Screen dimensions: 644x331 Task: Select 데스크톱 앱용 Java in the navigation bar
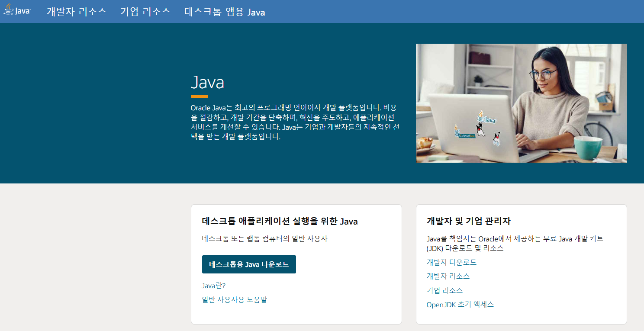tap(225, 12)
